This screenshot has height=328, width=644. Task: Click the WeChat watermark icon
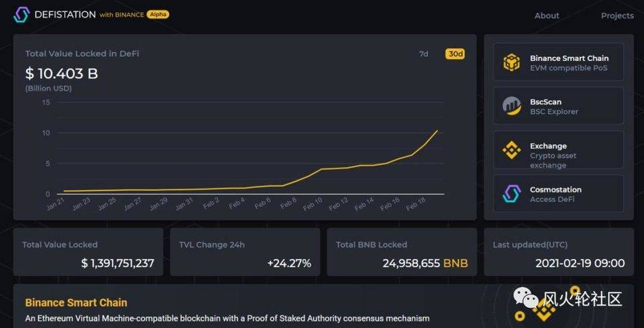point(527,298)
